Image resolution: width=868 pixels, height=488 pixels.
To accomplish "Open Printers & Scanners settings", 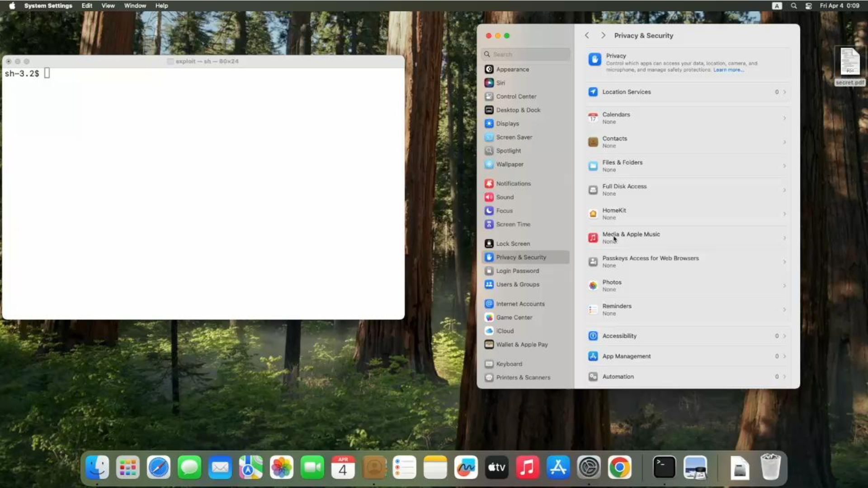I will coord(526,377).
